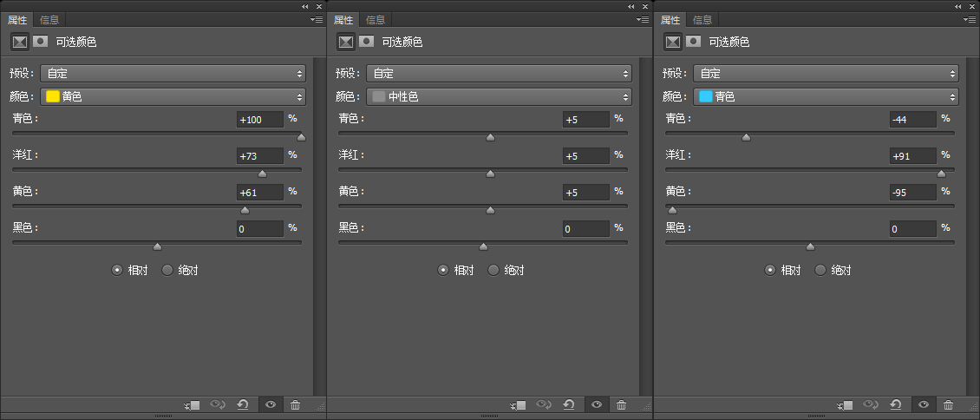The image size is (980, 420).
Task: Select 绝对 radio in Neutrals panel
Action: [493, 270]
